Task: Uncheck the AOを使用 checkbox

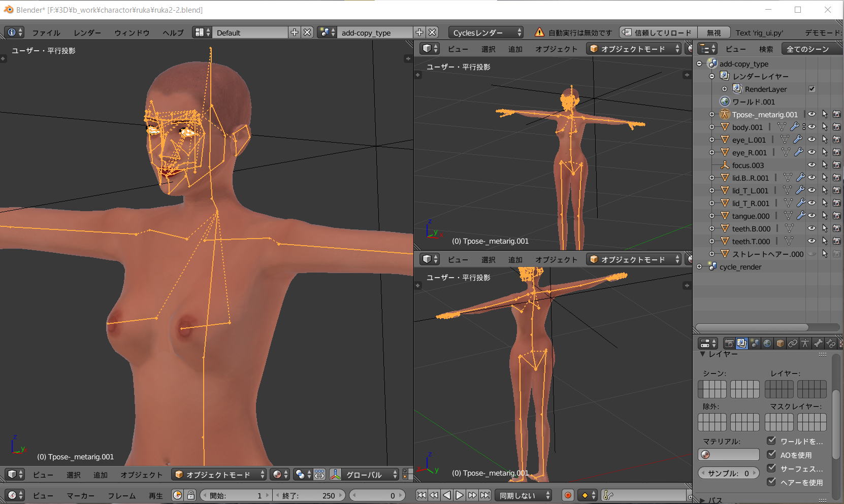Action: click(x=771, y=454)
